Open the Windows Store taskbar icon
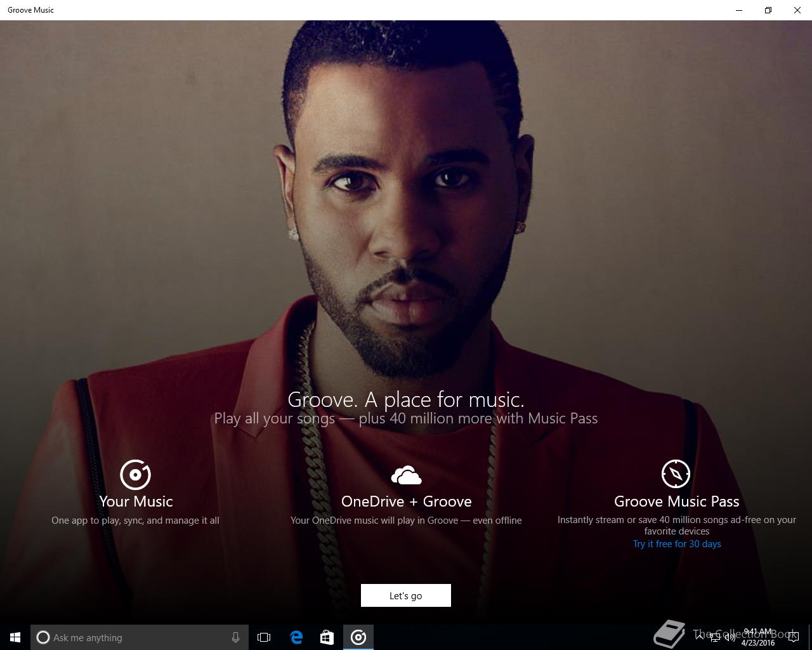Image resolution: width=812 pixels, height=650 pixels. pyautogui.click(x=327, y=637)
